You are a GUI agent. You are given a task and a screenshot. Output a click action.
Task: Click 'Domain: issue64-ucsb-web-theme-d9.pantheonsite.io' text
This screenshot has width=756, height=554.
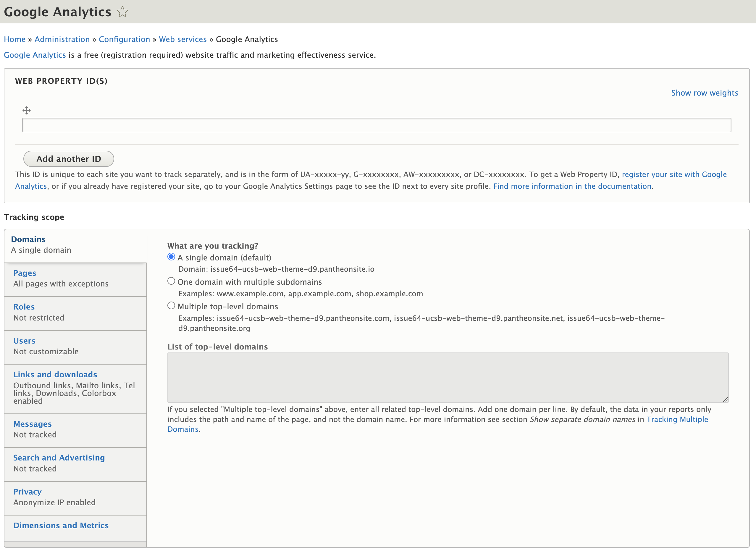click(277, 269)
